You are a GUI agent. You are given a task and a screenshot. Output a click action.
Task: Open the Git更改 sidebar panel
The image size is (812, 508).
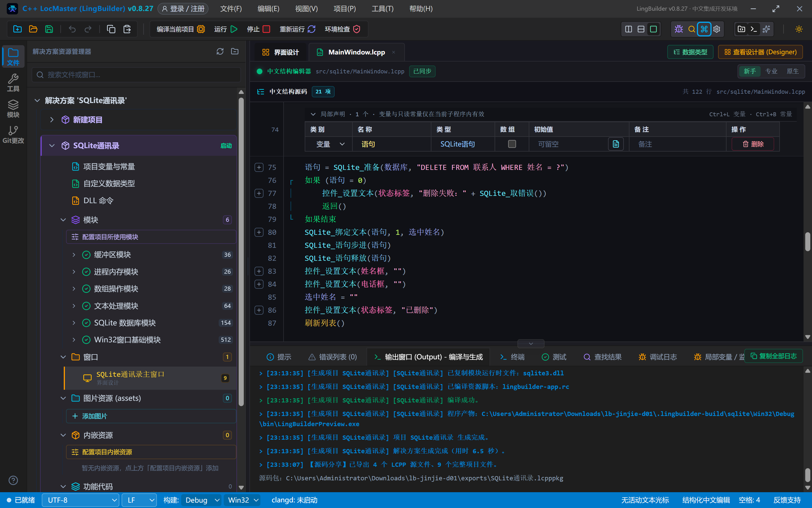pyautogui.click(x=13, y=134)
